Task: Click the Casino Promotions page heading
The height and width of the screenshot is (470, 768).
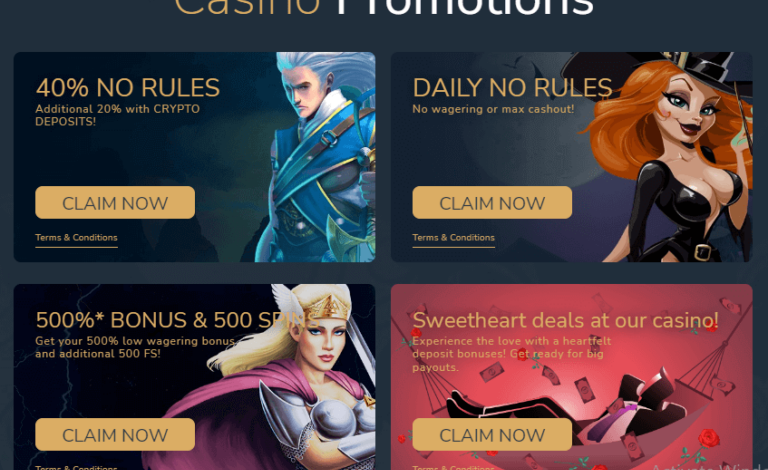Action: point(384,7)
